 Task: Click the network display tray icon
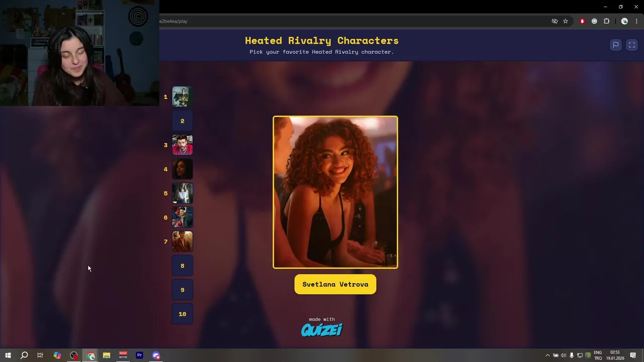pos(580,355)
